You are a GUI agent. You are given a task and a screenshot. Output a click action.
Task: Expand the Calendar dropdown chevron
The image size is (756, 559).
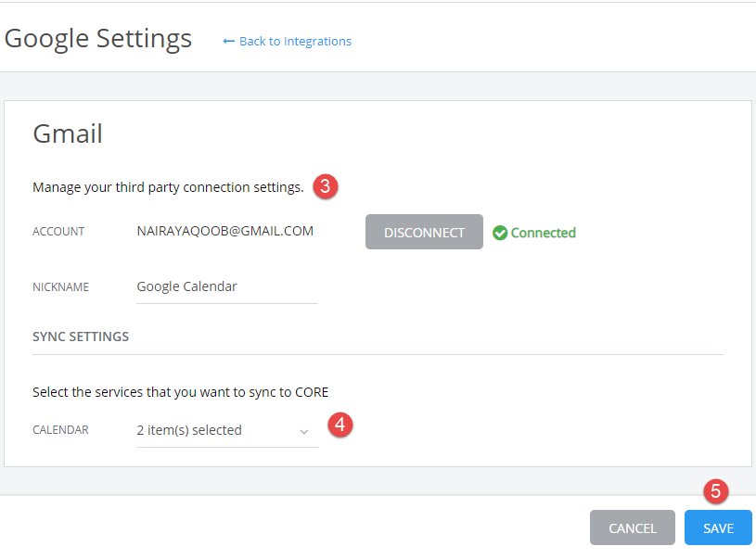click(303, 431)
